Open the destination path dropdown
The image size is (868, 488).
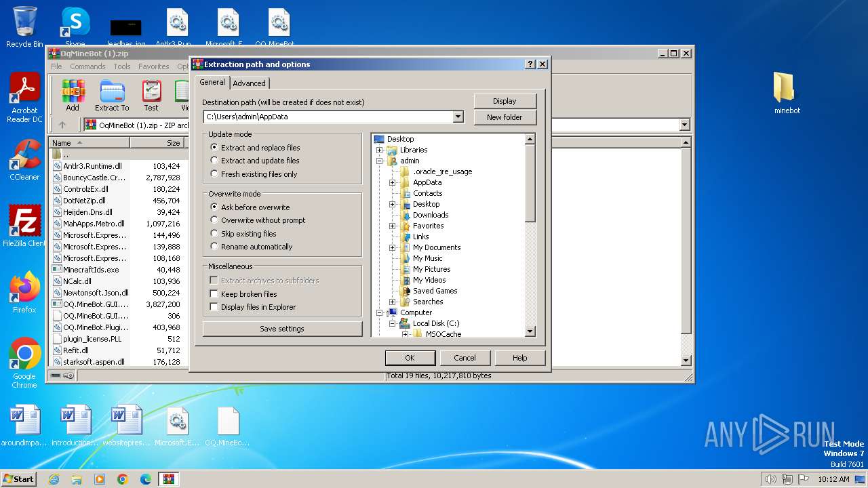[x=458, y=117]
